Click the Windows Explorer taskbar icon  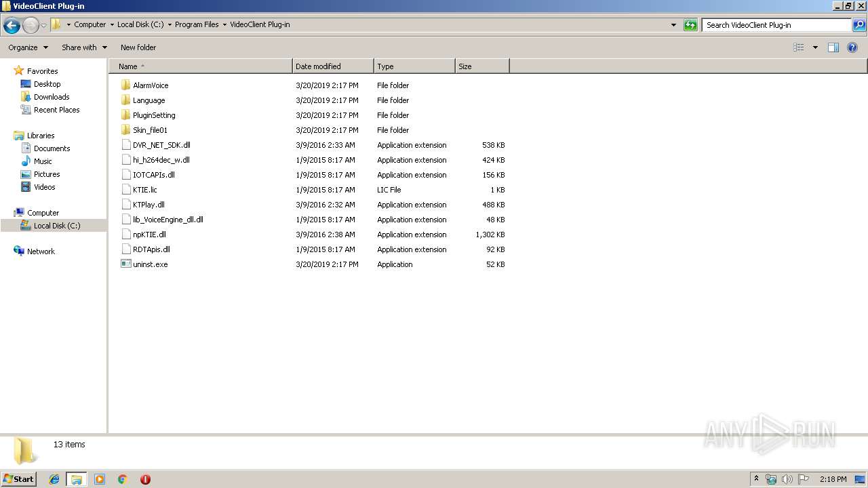pyautogui.click(x=76, y=479)
